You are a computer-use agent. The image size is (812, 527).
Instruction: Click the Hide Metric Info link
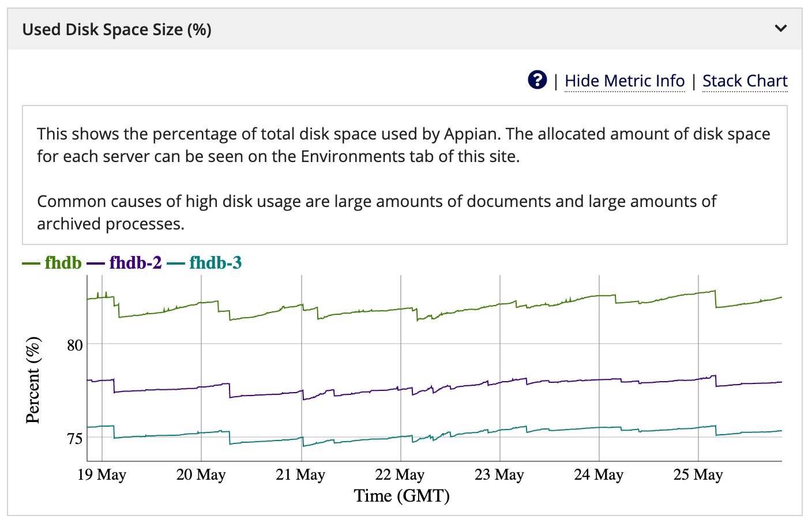click(625, 81)
